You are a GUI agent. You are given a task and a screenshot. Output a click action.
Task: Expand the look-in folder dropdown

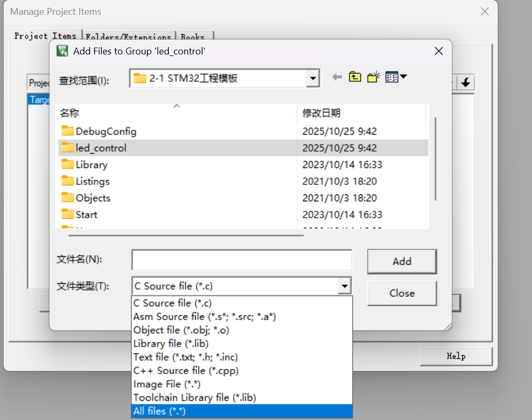pos(313,78)
